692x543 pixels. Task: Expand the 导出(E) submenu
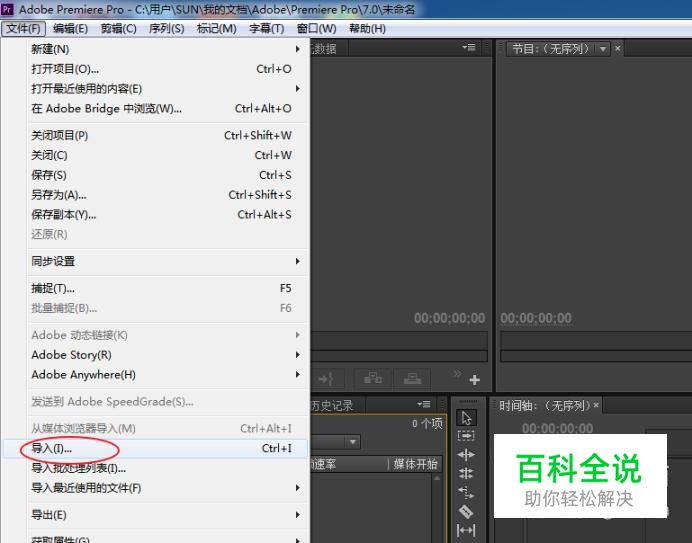pyautogui.click(x=166, y=515)
